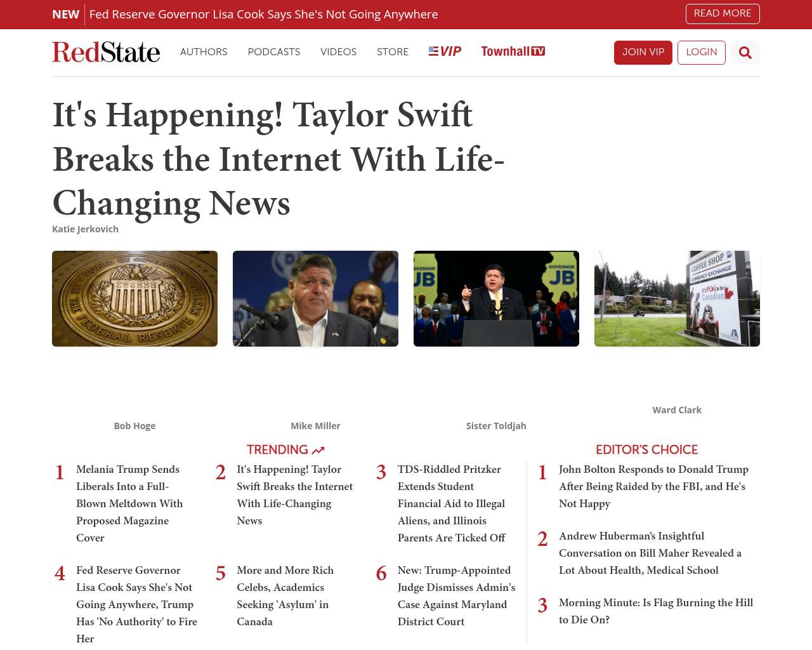Image resolution: width=812 pixels, height=650 pixels.
Task: Open the VIP flag logo link
Action: [445, 51]
